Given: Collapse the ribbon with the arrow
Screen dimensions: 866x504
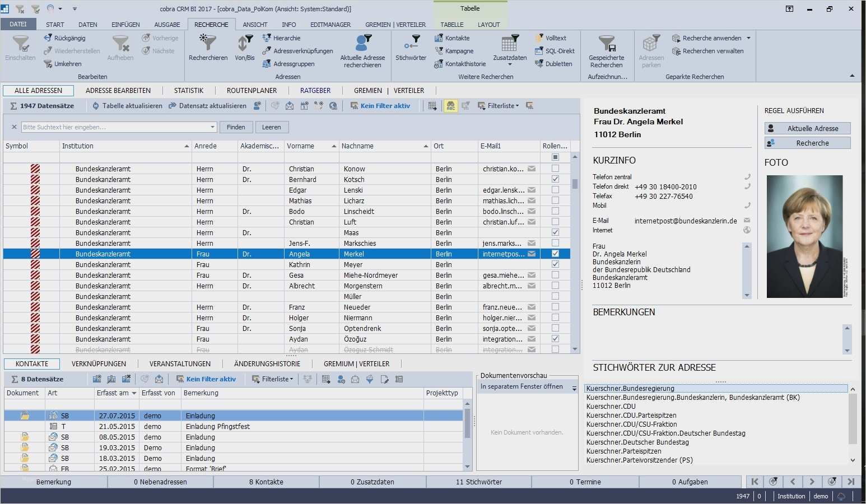Looking at the screenshot, I should (x=852, y=76).
